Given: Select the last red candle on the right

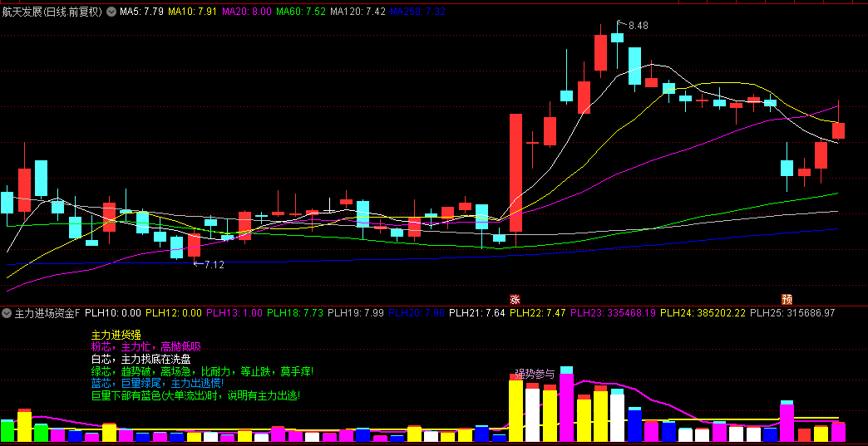Looking at the screenshot, I should pyautogui.click(x=839, y=131).
